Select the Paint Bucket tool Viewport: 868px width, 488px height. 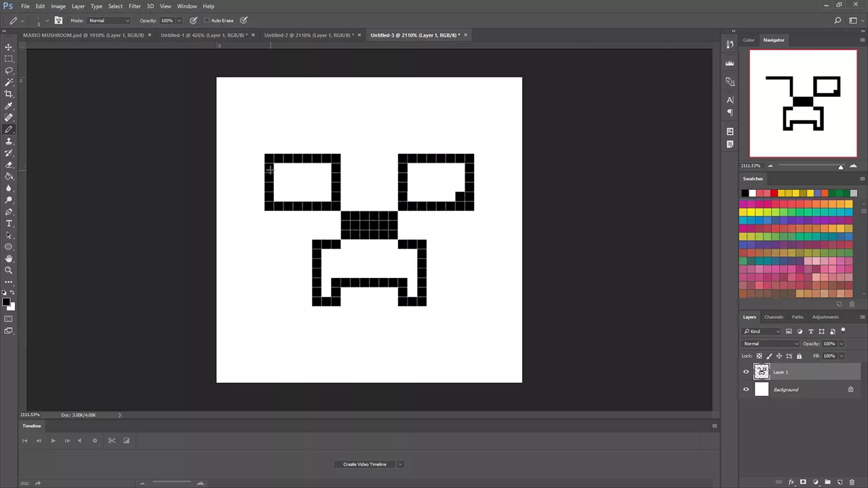(x=9, y=176)
